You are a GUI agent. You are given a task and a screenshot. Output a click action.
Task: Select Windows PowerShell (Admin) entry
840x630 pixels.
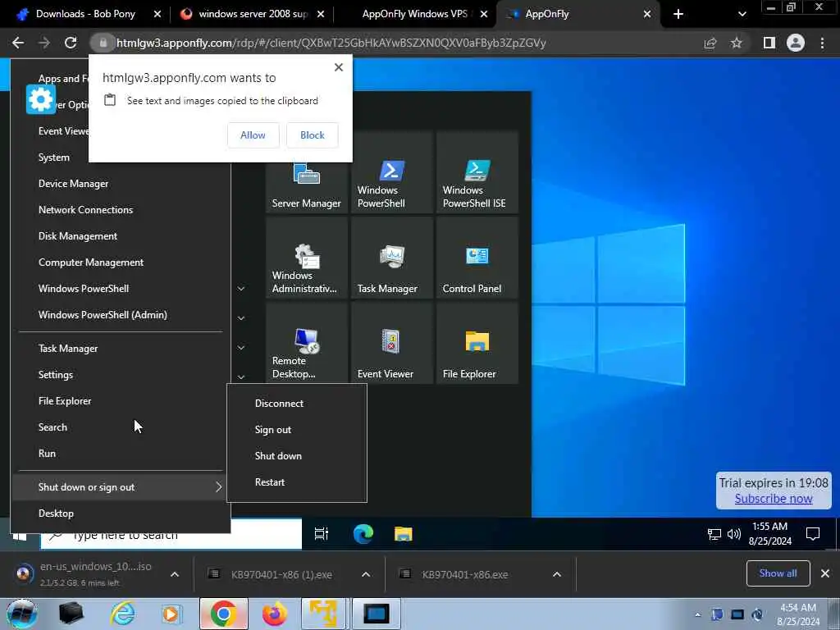click(121, 315)
